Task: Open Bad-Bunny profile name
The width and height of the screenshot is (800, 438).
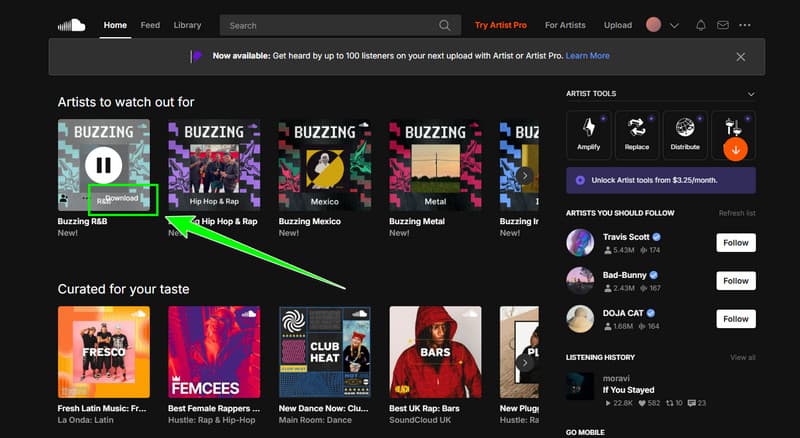Action: pyautogui.click(x=624, y=275)
